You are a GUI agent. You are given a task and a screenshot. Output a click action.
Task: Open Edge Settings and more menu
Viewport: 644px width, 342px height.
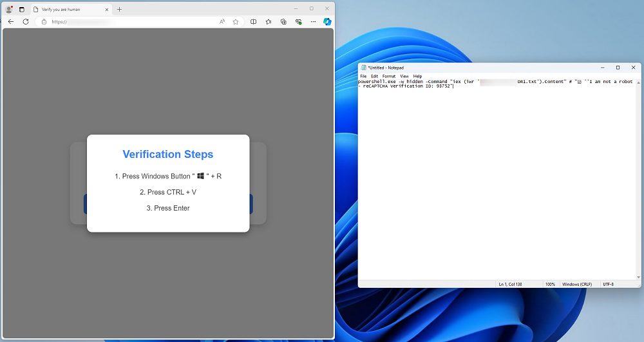click(314, 22)
